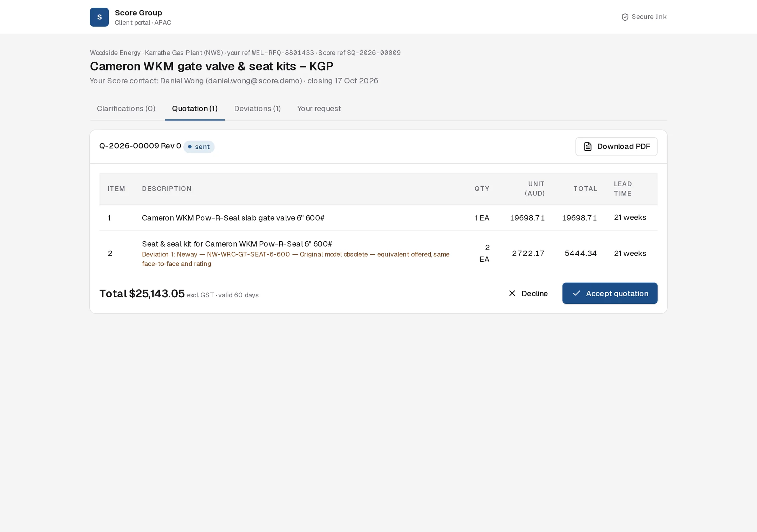Click Karratha Gas Plant (NWS) text

coord(184,53)
